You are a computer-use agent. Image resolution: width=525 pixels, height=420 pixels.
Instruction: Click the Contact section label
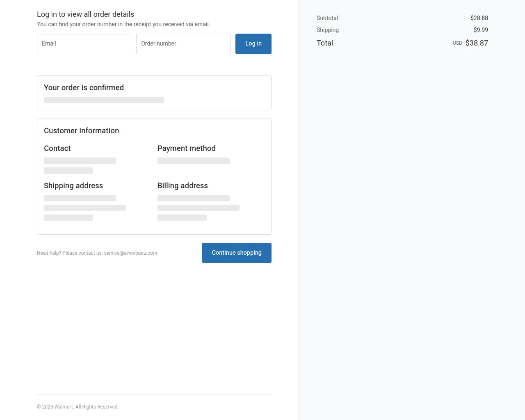57,148
